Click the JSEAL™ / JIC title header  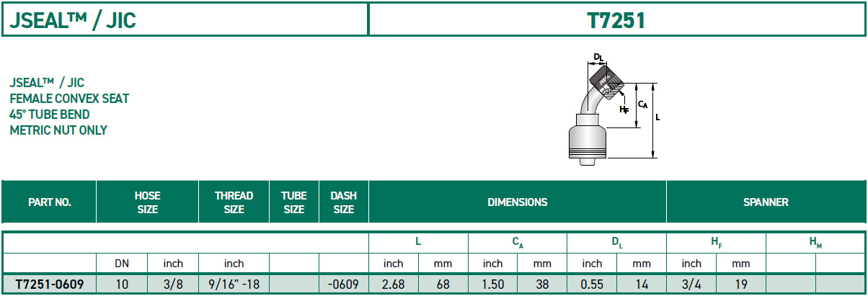pos(73,20)
